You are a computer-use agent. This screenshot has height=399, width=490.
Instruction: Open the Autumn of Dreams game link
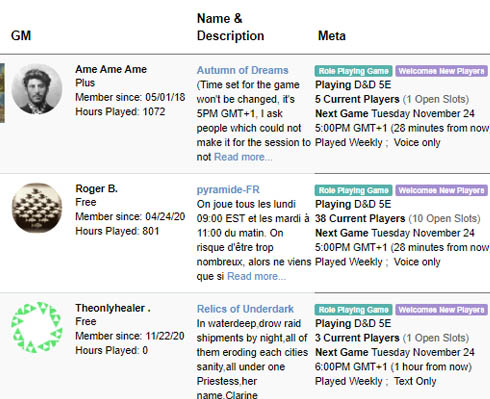click(242, 70)
